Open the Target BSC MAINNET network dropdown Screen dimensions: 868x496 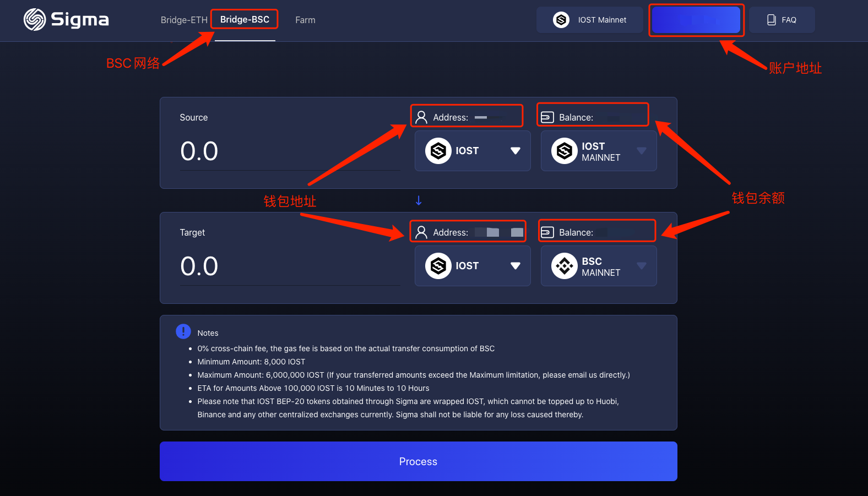[599, 266]
